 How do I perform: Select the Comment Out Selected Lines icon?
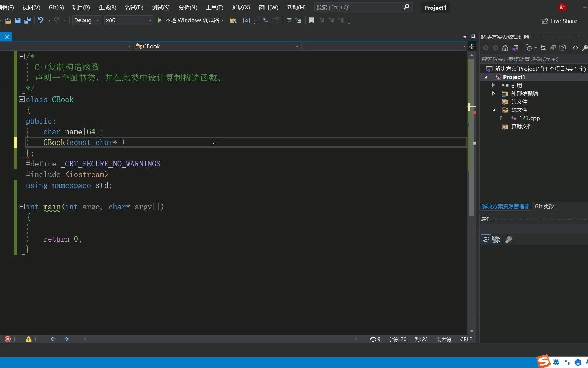(x=289, y=20)
